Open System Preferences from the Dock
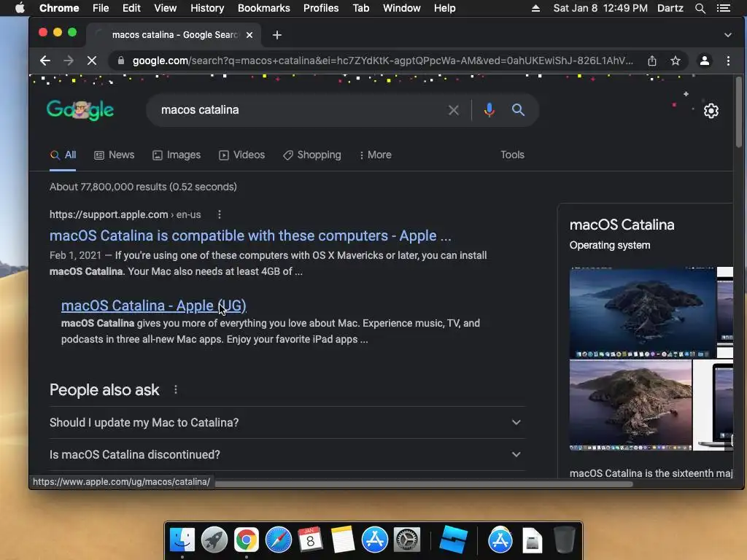The height and width of the screenshot is (560, 747). point(407,540)
